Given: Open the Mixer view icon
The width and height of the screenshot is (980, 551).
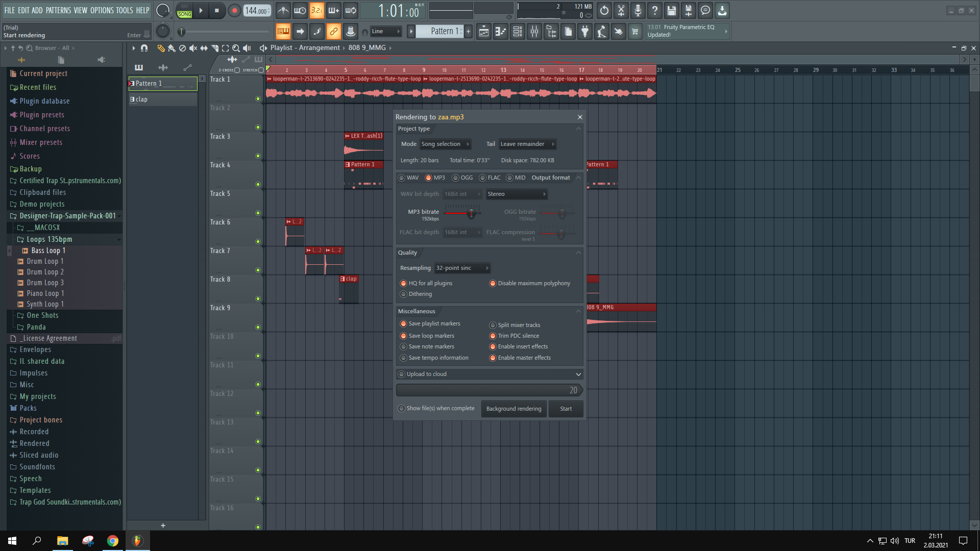Looking at the screenshot, I should pos(534,32).
